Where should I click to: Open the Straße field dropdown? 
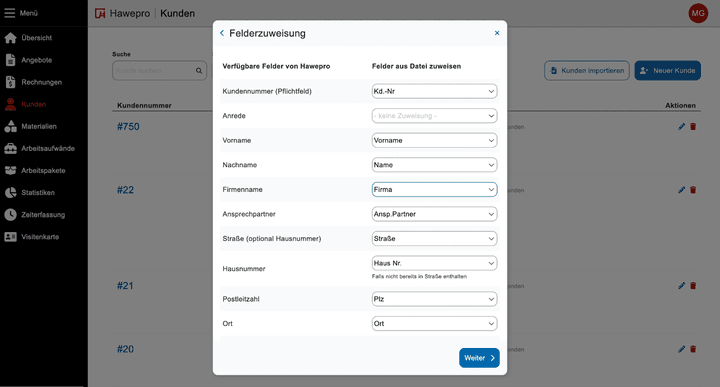point(434,238)
